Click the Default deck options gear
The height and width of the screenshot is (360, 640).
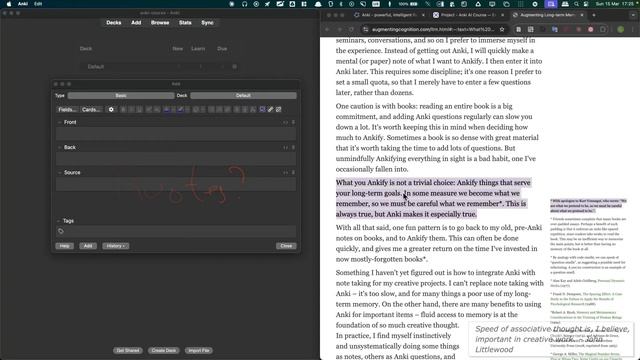[234, 67]
